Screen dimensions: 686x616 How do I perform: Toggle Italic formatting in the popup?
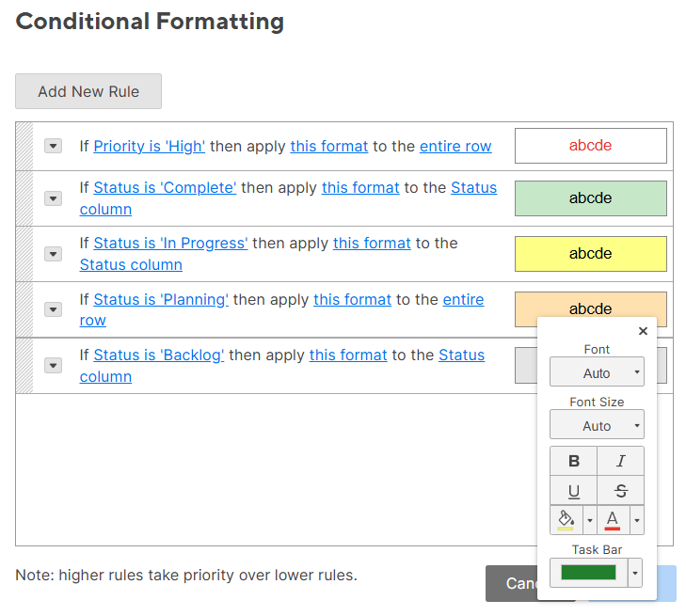click(621, 461)
